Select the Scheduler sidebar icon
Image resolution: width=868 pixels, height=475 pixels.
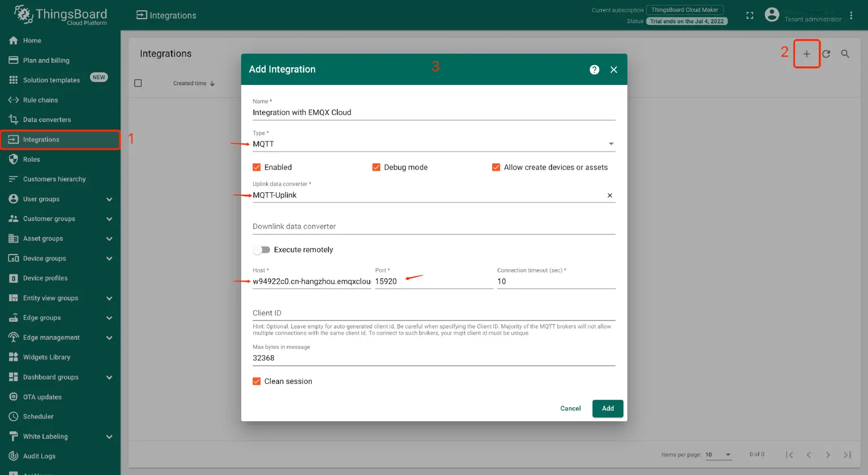pos(12,416)
